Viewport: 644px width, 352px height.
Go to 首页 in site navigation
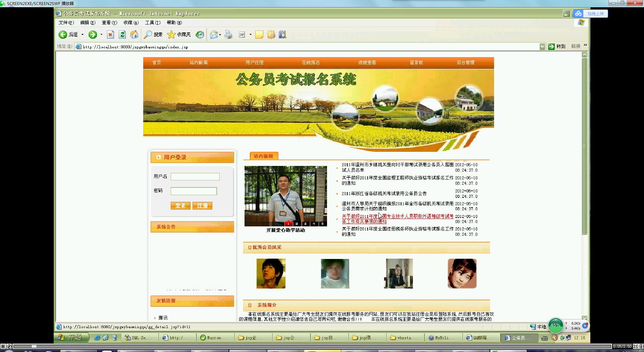(157, 63)
